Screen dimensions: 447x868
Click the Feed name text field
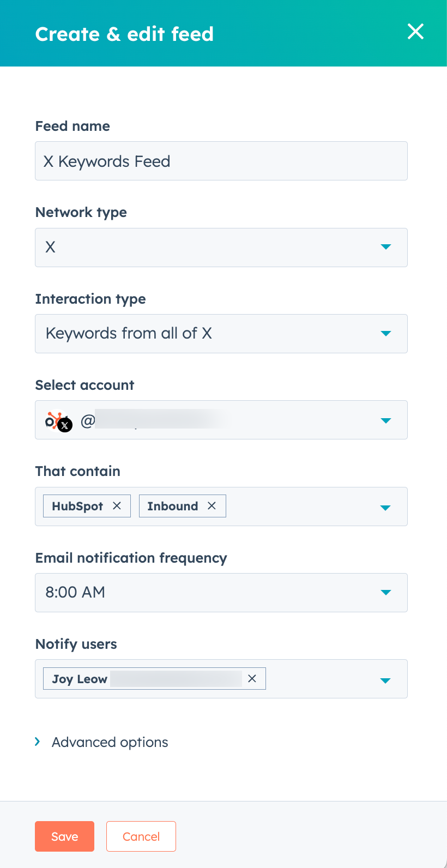(221, 160)
